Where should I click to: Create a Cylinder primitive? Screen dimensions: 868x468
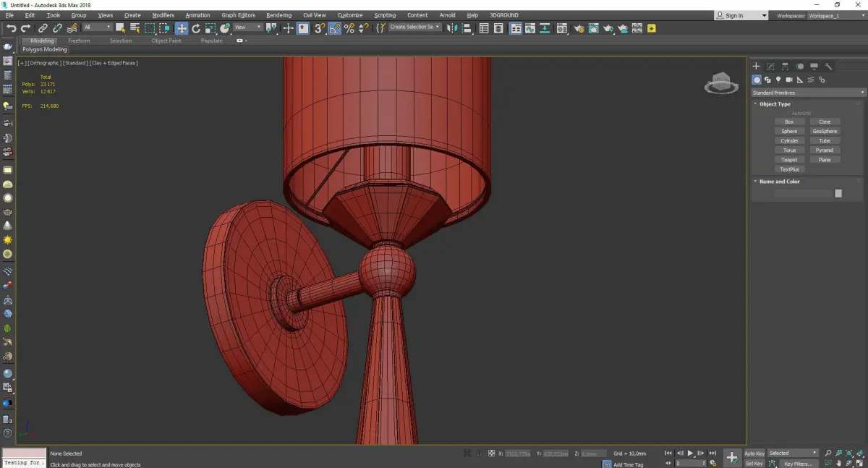(x=789, y=140)
